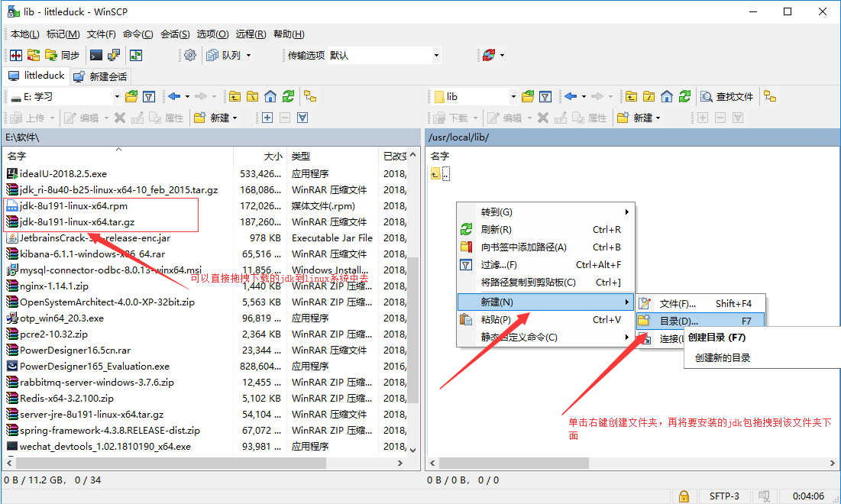The width and height of the screenshot is (841, 504).
Task: Go to the local home directory icon
Action: [270, 96]
